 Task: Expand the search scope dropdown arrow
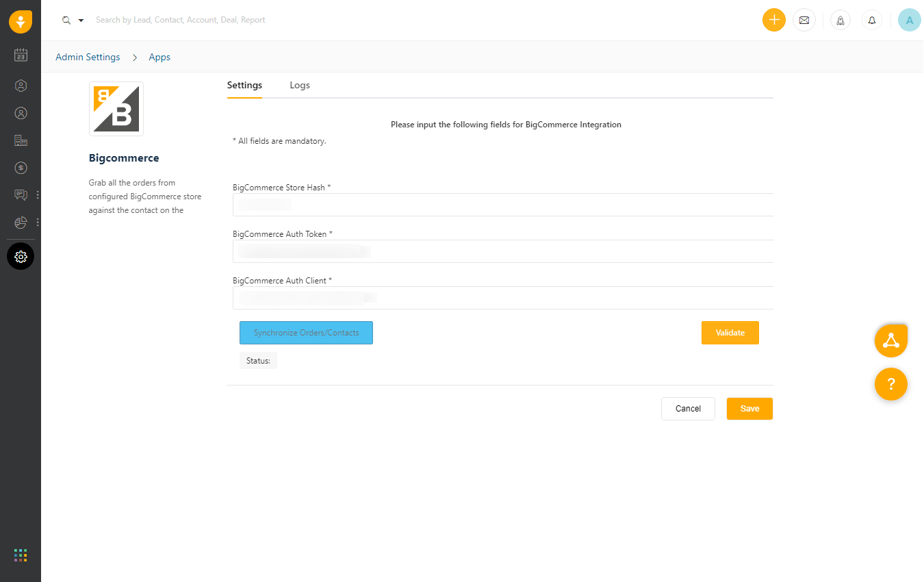[80, 20]
